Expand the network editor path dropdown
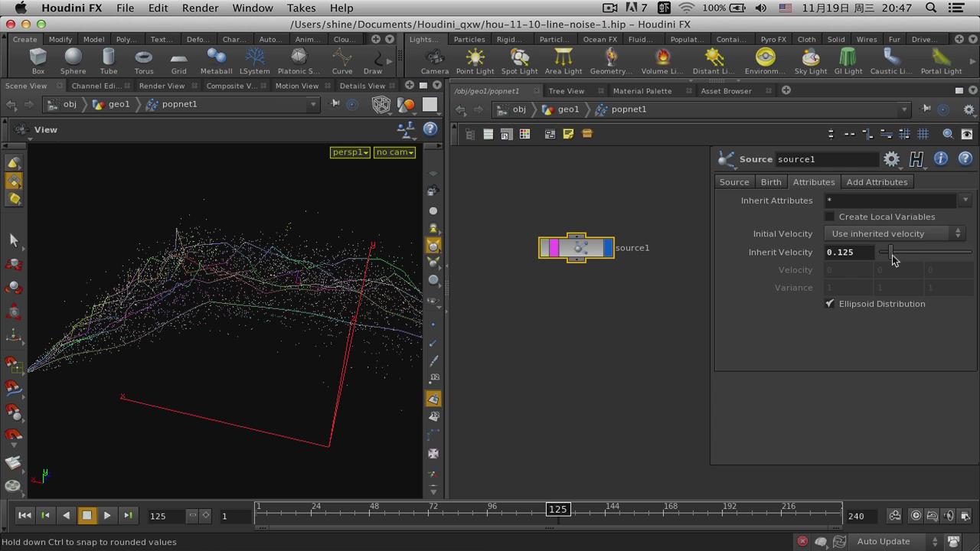This screenshot has height=551, width=980. click(904, 109)
